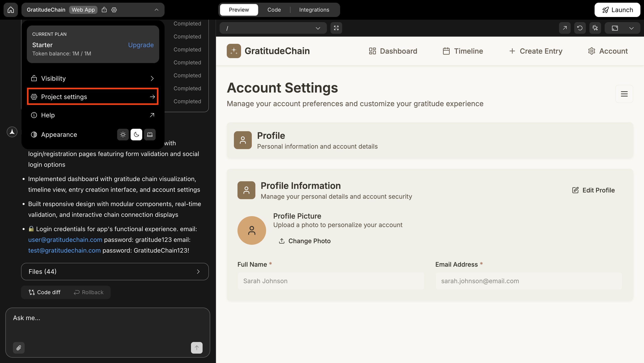
Task: Set appearance to system theme
Action: [x=150, y=134]
